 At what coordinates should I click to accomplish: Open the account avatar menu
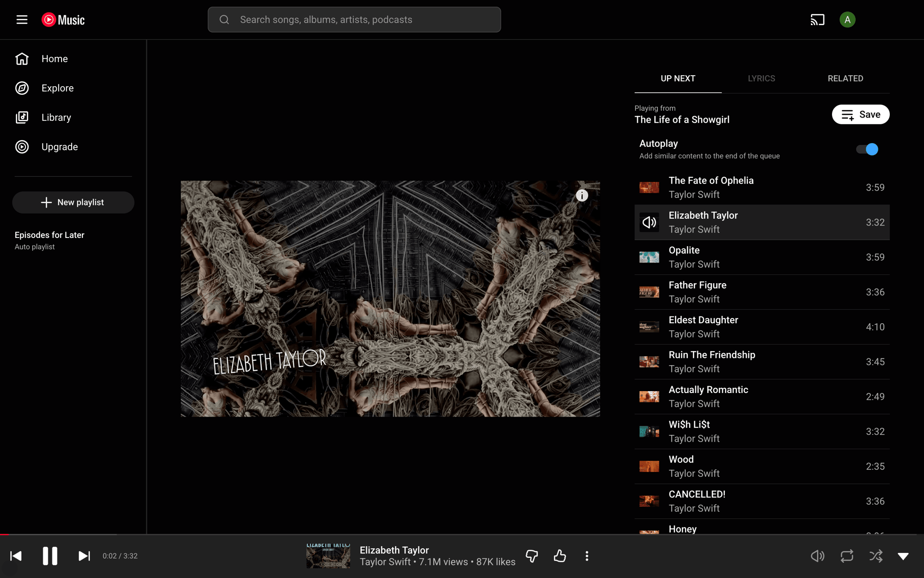tap(847, 20)
